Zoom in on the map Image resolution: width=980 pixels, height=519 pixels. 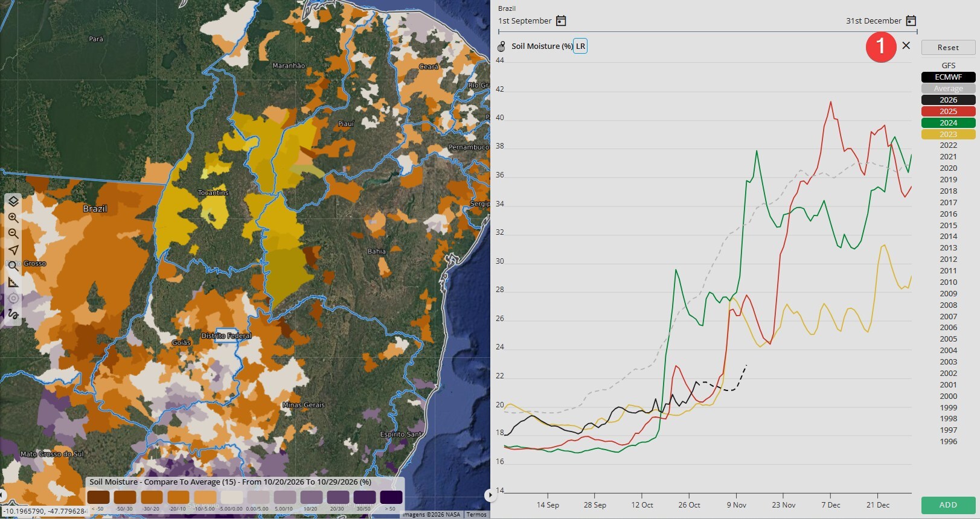tap(13, 217)
